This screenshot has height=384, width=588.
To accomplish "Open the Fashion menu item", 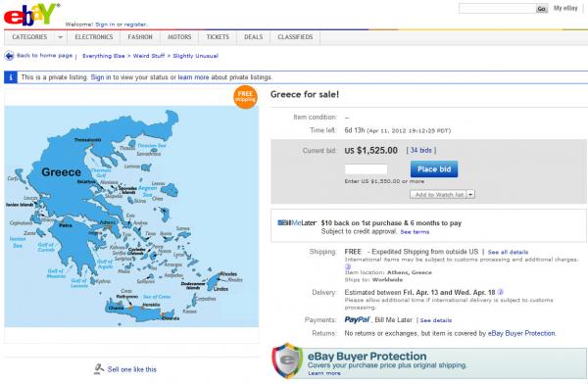I will [140, 37].
